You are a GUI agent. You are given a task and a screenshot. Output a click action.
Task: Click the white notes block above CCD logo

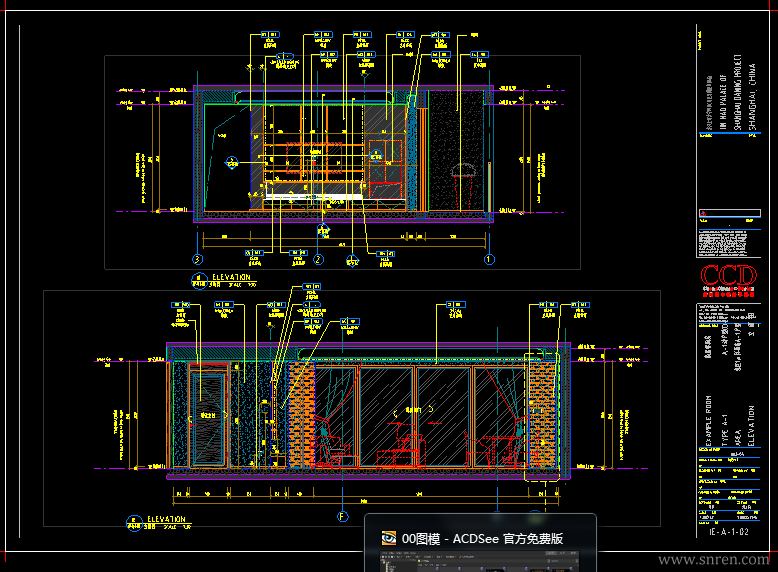coord(723,243)
